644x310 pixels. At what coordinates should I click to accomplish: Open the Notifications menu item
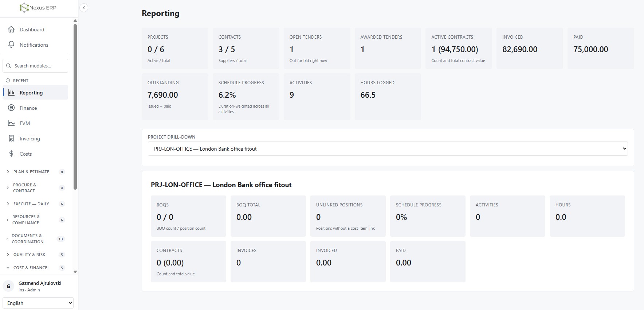(x=35, y=45)
